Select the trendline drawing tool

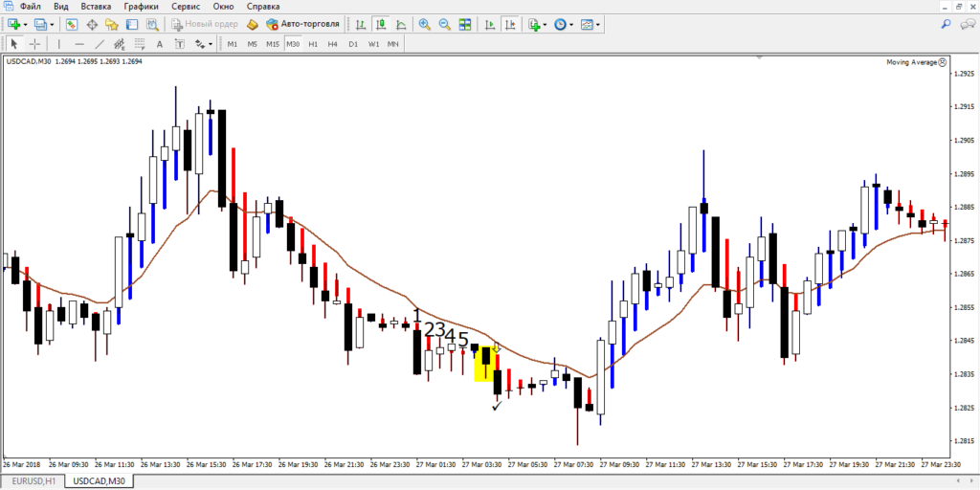(100, 44)
